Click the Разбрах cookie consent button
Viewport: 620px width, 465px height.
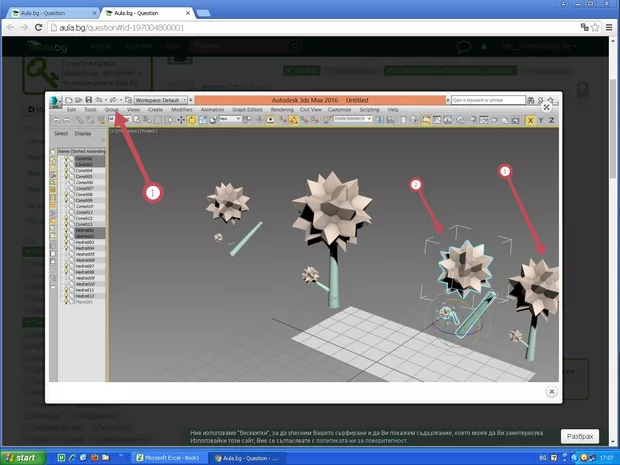(x=579, y=437)
